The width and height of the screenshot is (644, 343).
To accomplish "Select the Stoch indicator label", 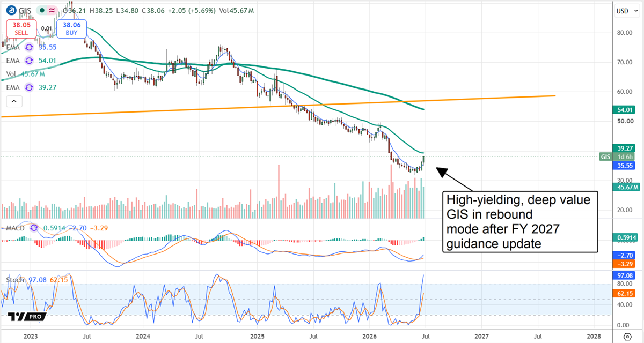I will point(15,280).
